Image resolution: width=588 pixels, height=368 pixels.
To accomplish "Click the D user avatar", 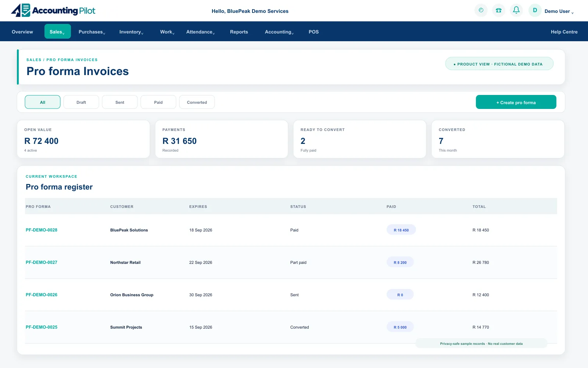I will pyautogui.click(x=535, y=10).
